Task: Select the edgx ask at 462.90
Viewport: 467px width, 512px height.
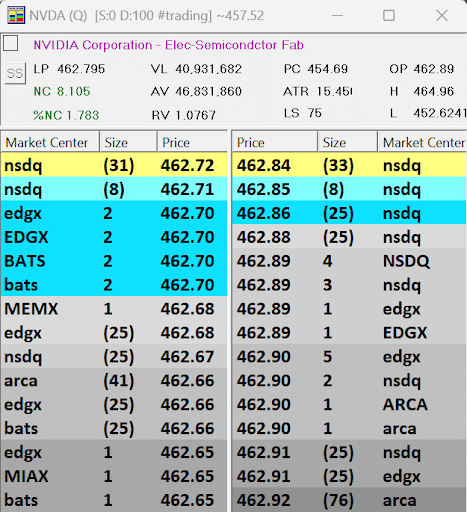Action: point(349,356)
